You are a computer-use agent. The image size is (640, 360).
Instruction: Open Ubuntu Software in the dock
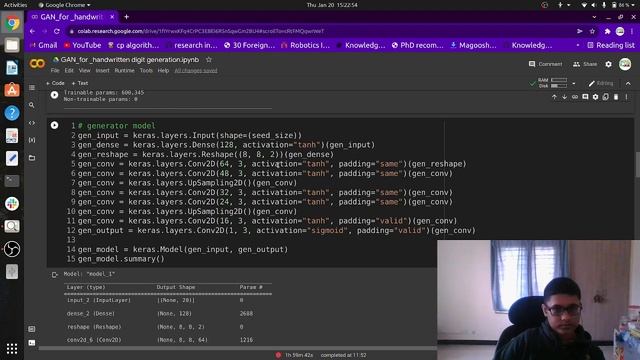coord(12,90)
